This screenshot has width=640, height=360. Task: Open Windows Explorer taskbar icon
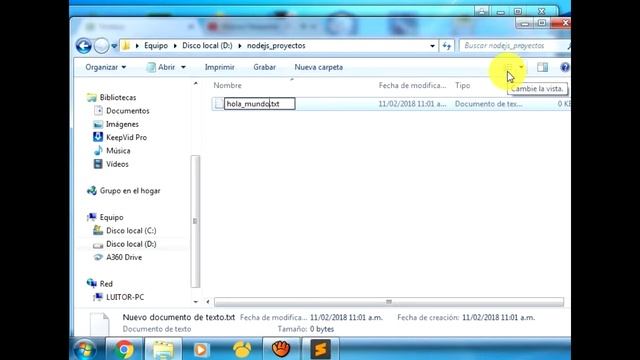(164, 349)
